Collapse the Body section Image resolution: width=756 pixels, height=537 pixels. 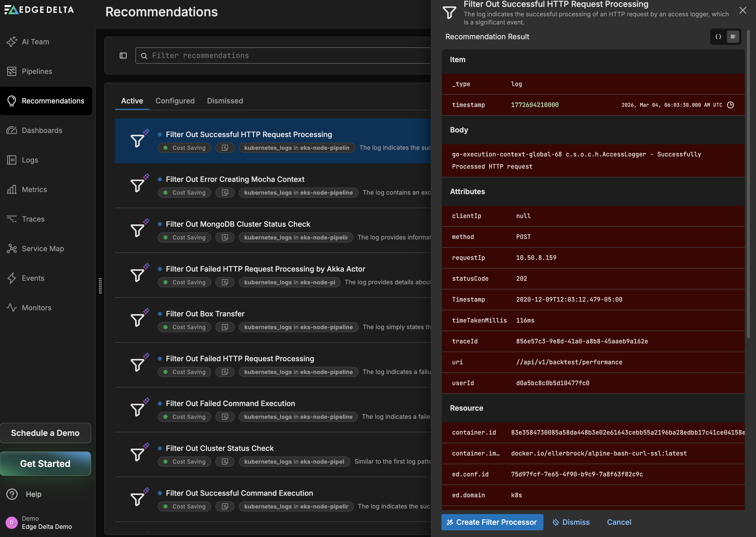coord(459,130)
